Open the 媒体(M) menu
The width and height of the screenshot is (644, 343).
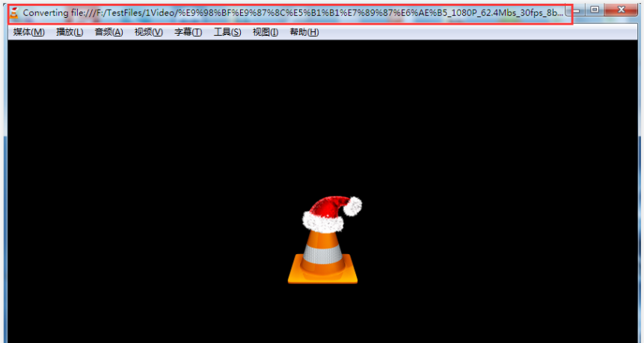coord(28,32)
